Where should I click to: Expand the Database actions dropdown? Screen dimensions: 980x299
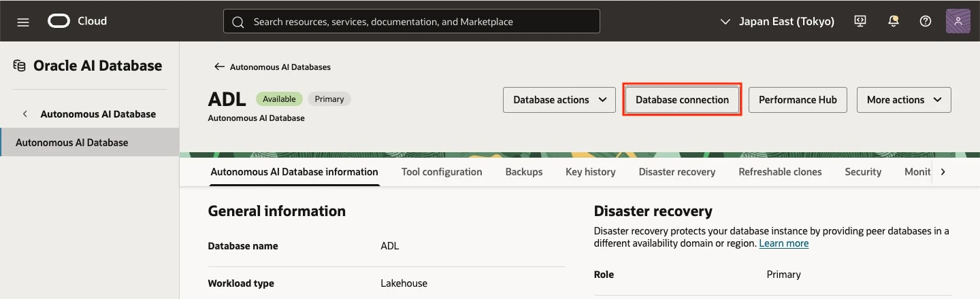point(559,100)
